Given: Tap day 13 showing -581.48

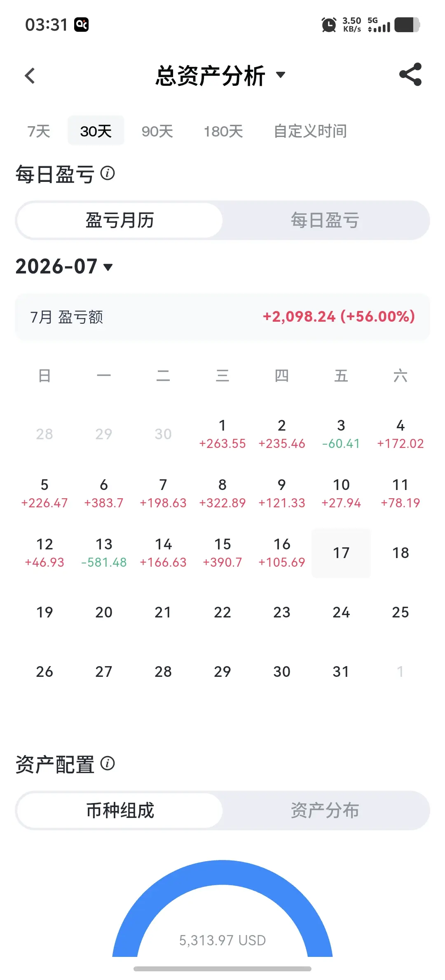Looking at the screenshot, I should point(104,553).
